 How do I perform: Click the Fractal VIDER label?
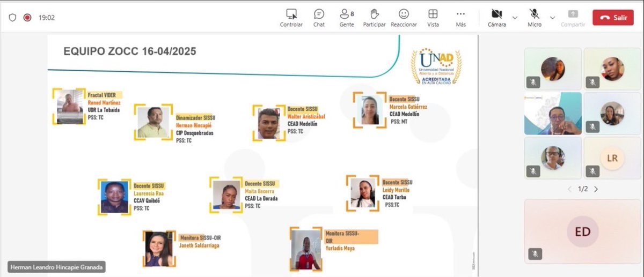point(102,95)
